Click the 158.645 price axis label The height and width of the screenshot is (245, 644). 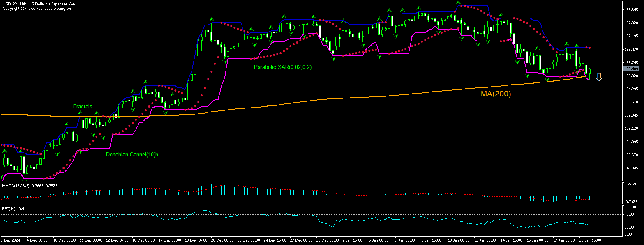(630, 9)
